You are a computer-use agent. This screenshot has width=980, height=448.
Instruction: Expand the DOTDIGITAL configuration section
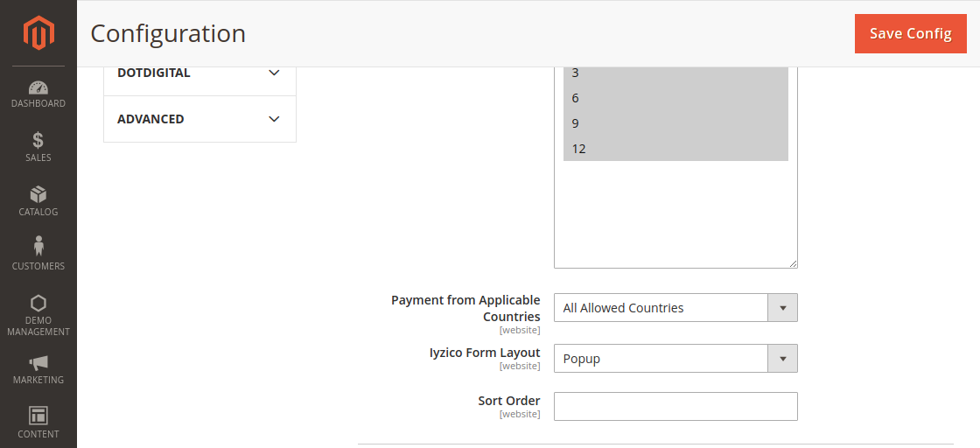tap(199, 73)
